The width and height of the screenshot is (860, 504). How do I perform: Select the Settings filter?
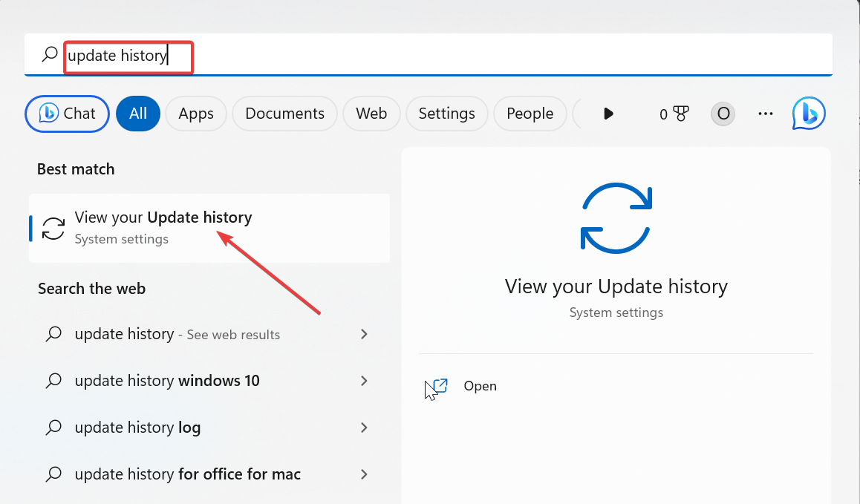click(446, 113)
